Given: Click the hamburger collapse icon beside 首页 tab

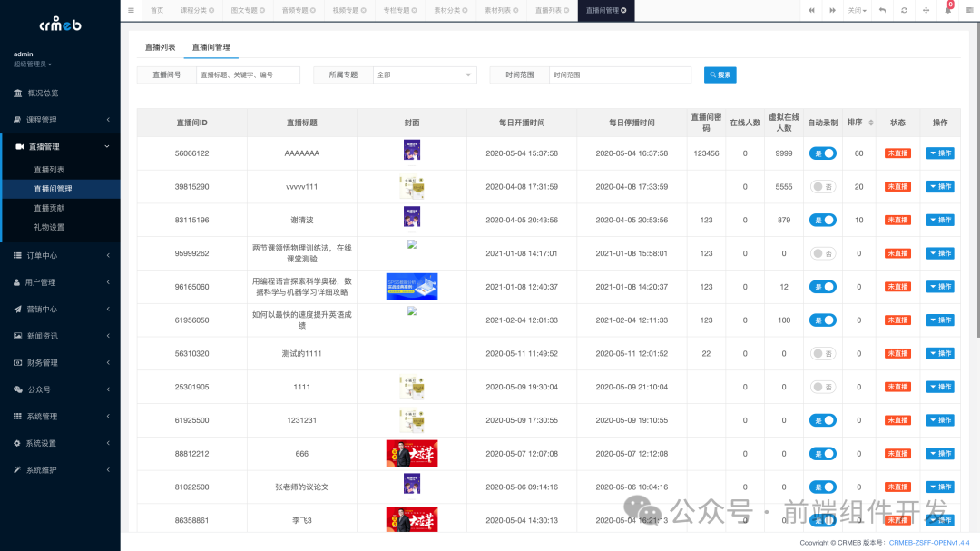Looking at the screenshot, I should (x=131, y=10).
